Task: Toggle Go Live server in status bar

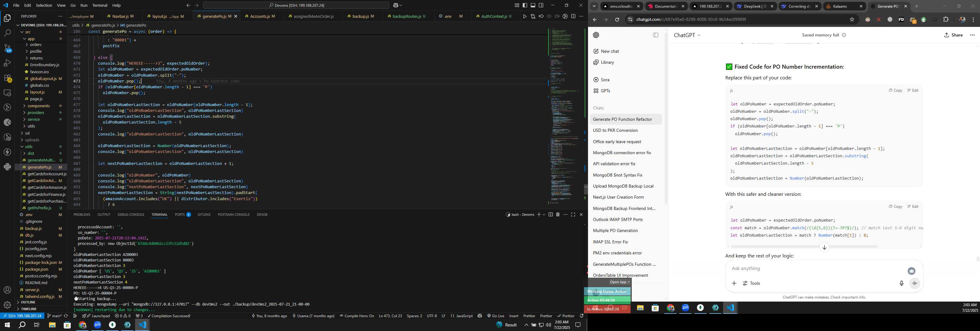Action: (x=495, y=316)
